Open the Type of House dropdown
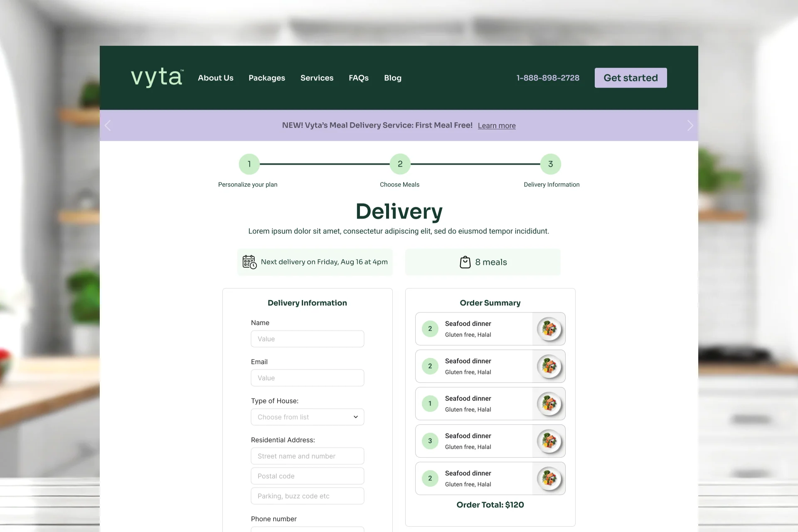 point(308,417)
